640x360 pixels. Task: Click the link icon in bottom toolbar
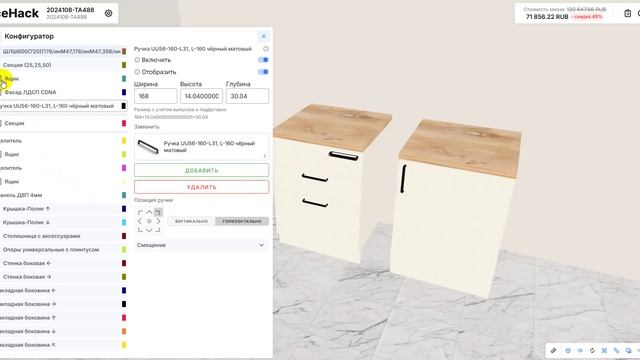click(x=616, y=350)
